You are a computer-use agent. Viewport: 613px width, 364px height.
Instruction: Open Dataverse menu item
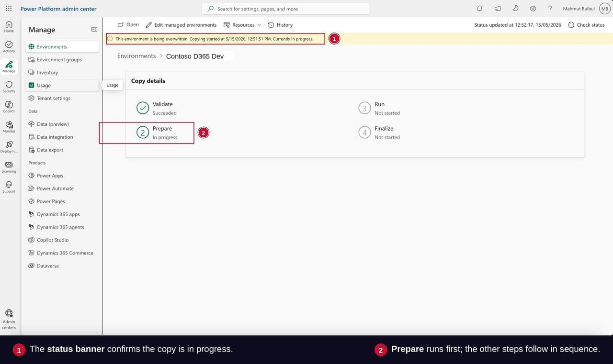coord(62,266)
